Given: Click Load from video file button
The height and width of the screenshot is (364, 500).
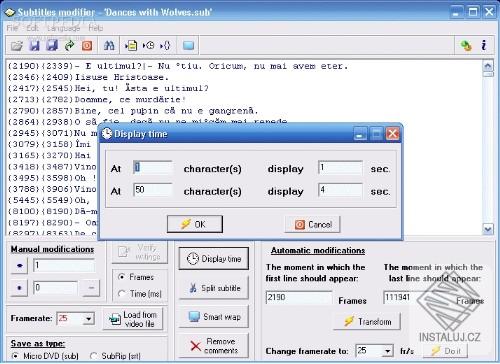Looking at the screenshot, I should click(133, 319).
